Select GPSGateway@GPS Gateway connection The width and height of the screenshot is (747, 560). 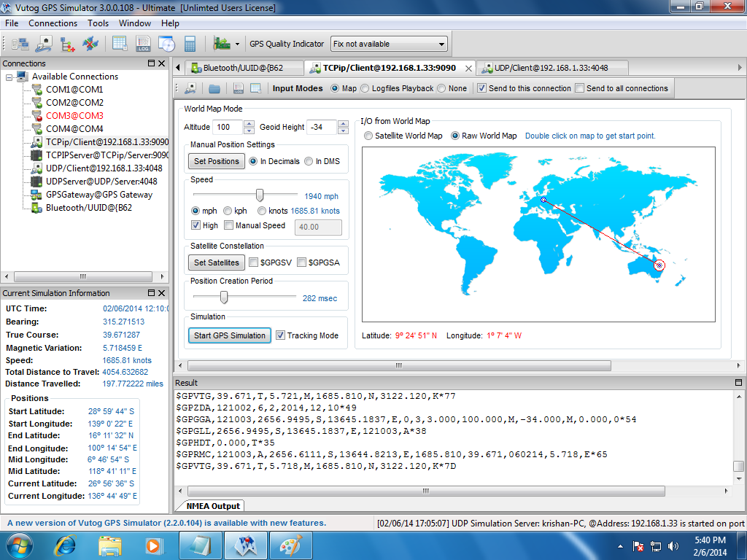(99, 194)
